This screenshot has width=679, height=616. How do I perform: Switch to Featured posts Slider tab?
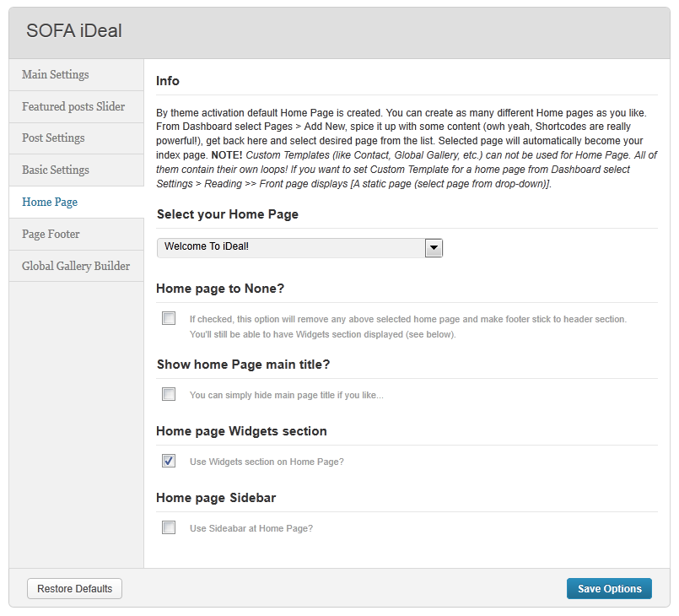click(73, 106)
